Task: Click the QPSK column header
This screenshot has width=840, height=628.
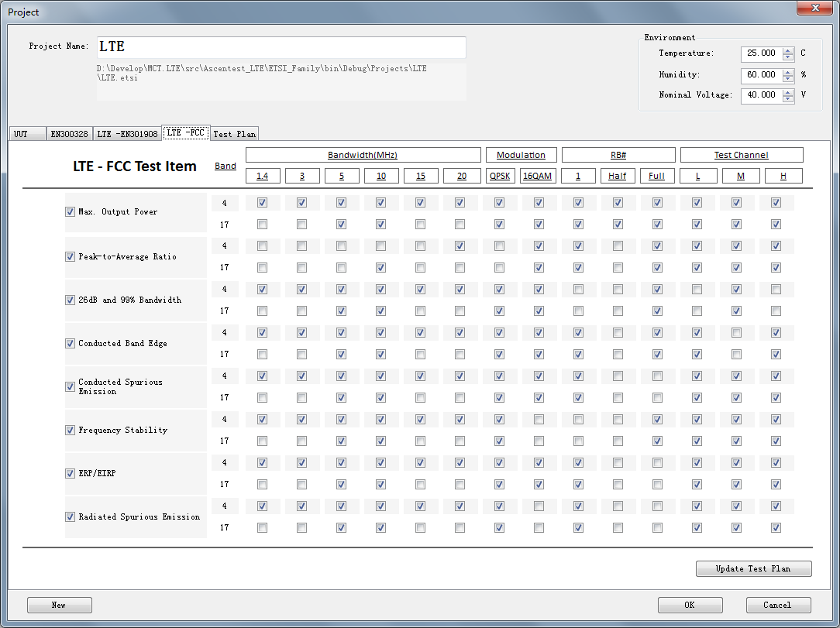Action: (x=500, y=176)
